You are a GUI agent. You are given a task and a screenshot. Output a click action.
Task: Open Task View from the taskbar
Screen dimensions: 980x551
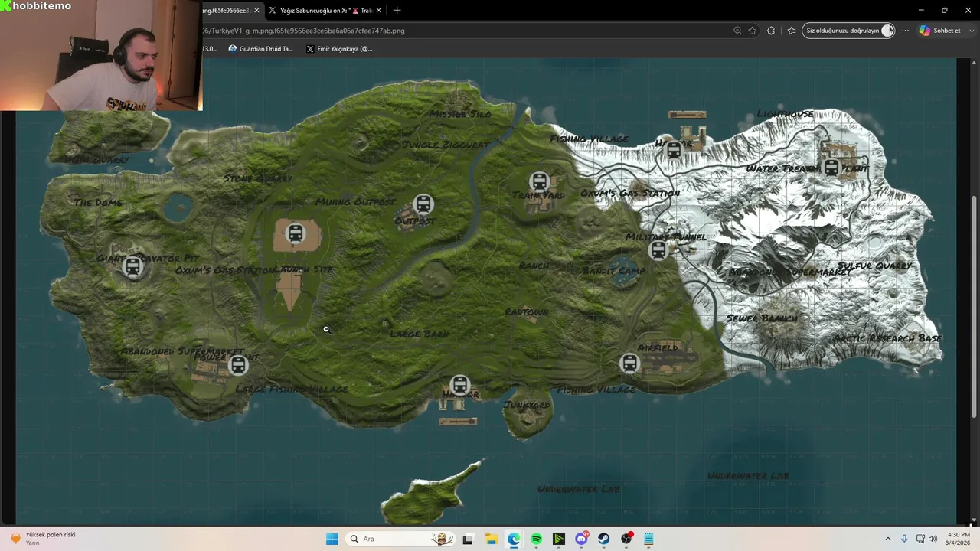468,539
